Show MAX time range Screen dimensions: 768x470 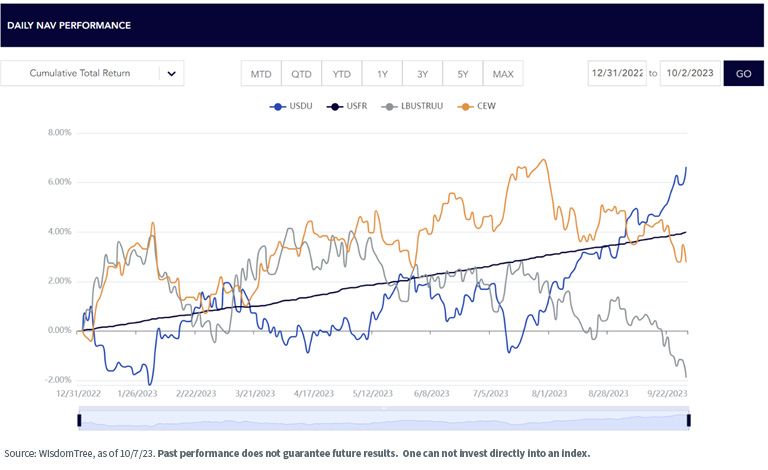click(503, 73)
